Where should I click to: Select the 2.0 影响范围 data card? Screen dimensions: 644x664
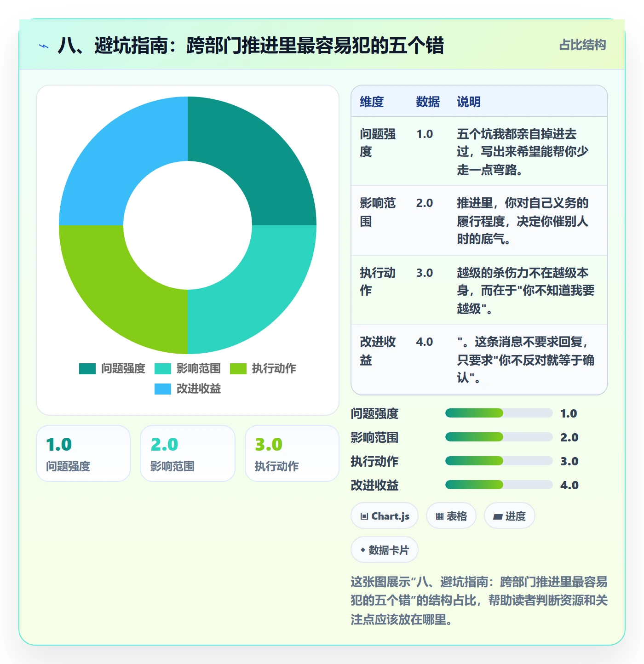coord(188,453)
